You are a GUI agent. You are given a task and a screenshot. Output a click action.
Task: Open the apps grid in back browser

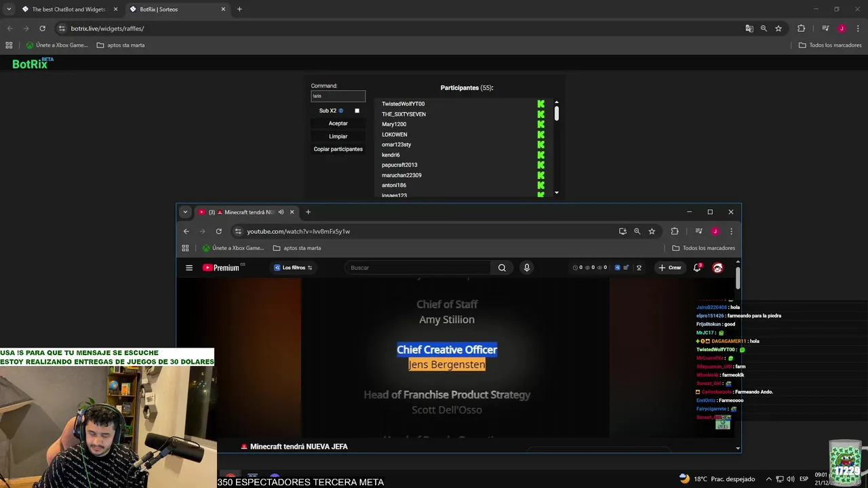pyautogui.click(x=9, y=45)
